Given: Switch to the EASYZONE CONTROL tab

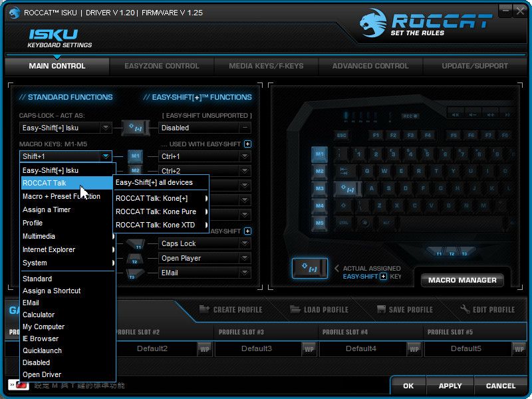Looking at the screenshot, I should coord(162,66).
